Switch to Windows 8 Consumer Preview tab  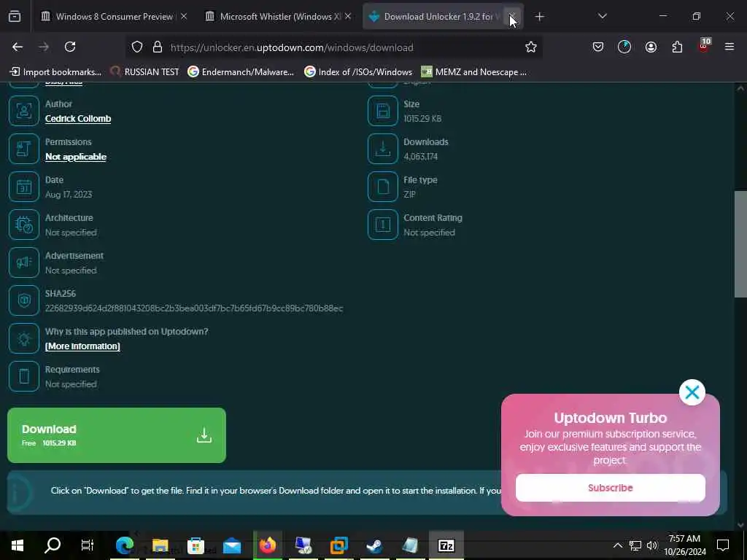tap(113, 17)
